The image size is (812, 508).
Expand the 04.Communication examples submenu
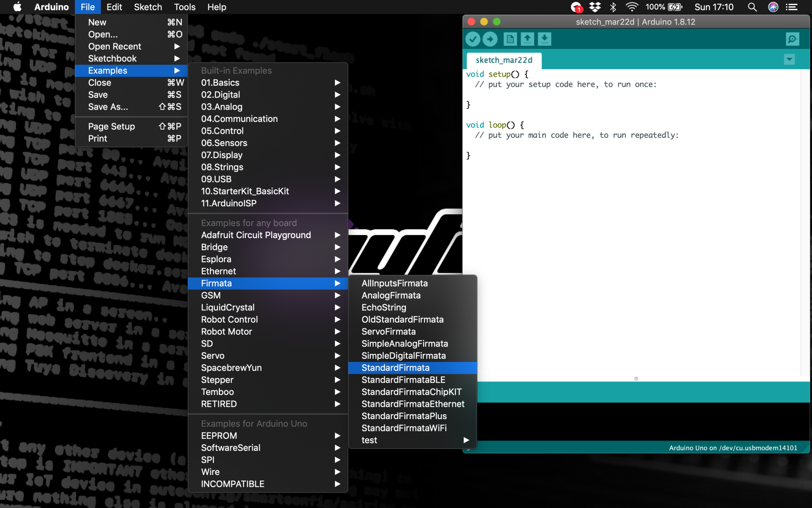(x=239, y=119)
